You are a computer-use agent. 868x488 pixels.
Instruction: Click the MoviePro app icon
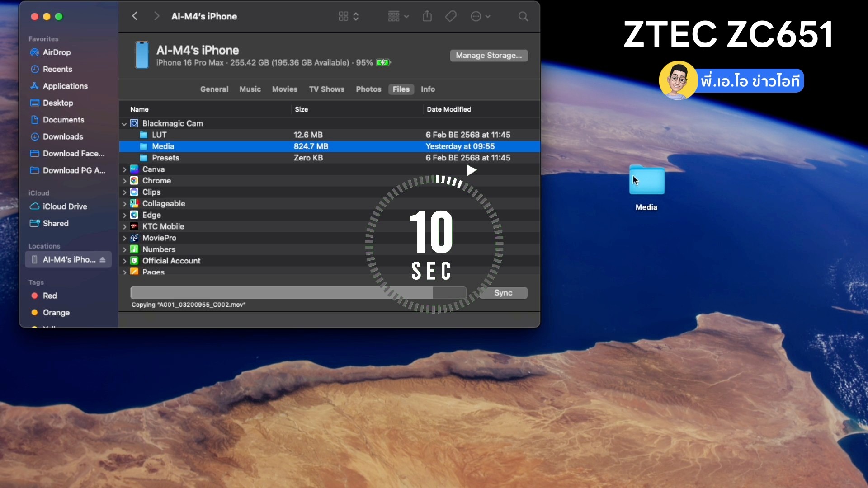(134, 238)
